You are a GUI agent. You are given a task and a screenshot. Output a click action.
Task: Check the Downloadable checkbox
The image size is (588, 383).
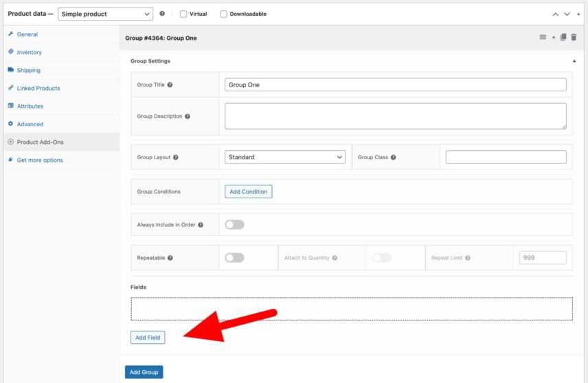pyautogui.click(x=223, y=14)
